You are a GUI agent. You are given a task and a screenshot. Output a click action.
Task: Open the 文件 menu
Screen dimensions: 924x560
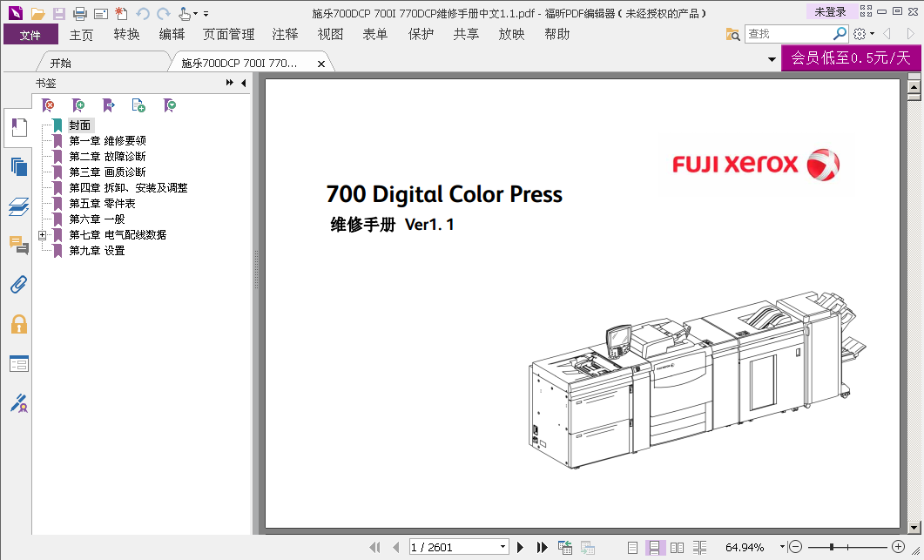pyautogui.click(x=30, y=35)
